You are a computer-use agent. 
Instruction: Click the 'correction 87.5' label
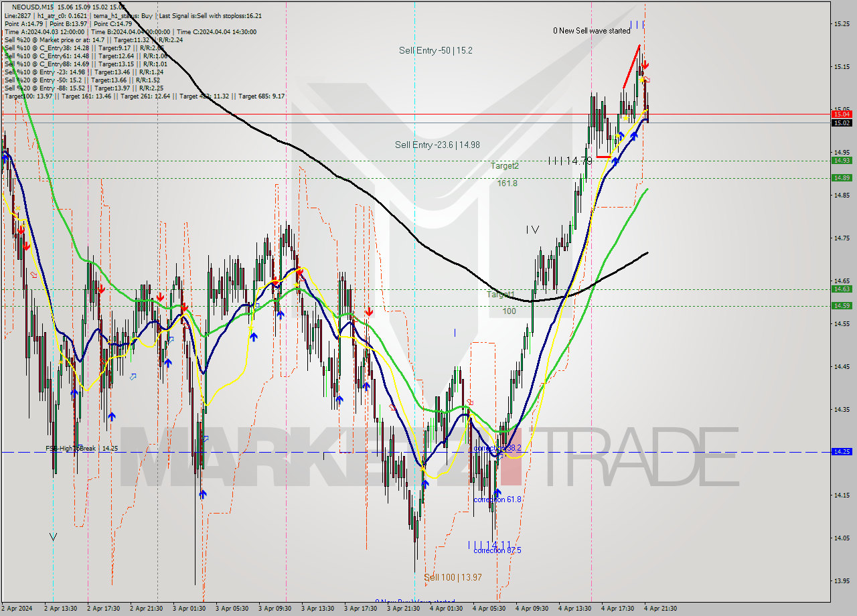tap(497, 550)
